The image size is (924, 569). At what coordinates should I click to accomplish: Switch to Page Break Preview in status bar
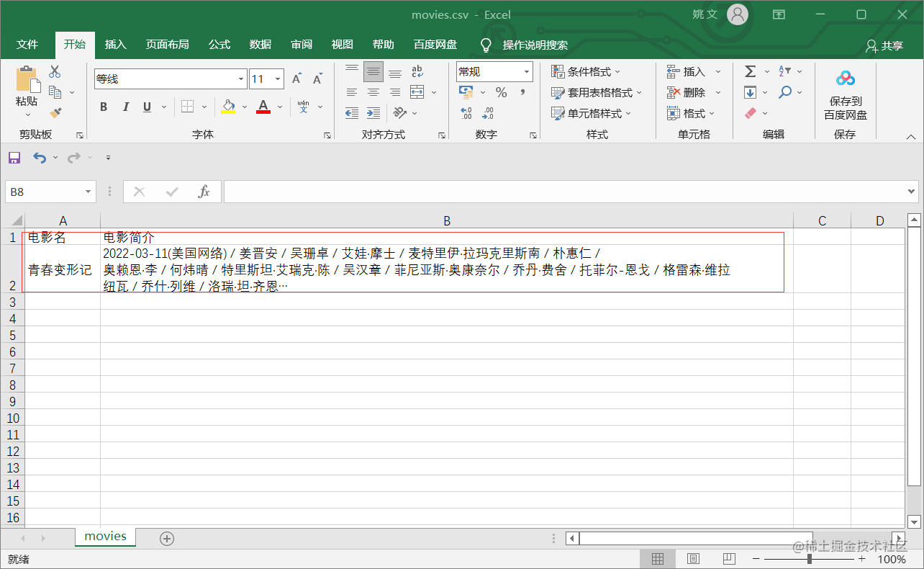coord(729,559)
